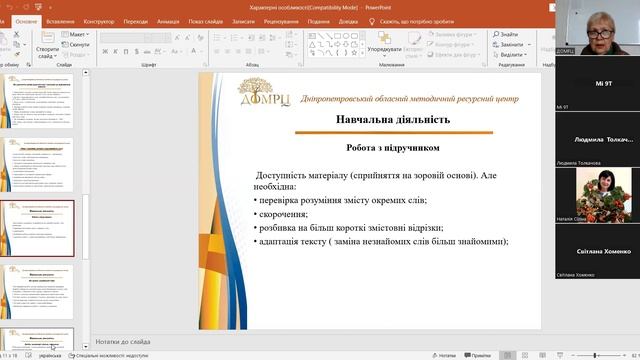Open the Показ слайдів slide show tab
640x360 pixels.
205,22
